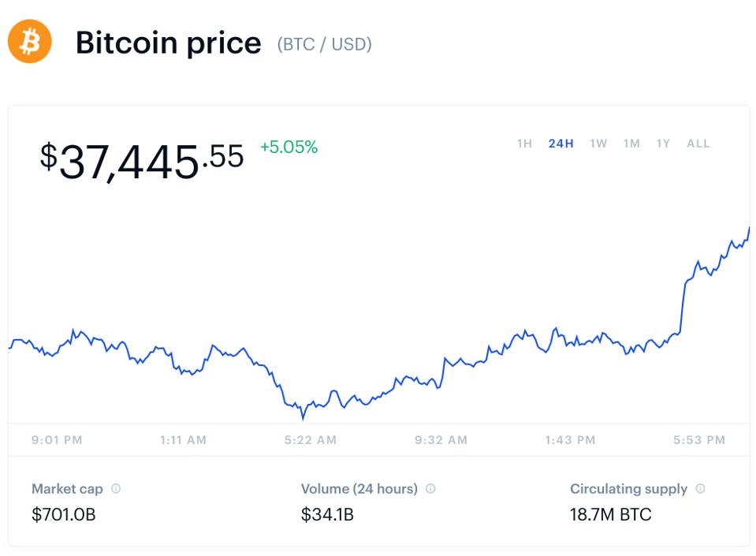This screenshot has height=556, width=756.
Task: Click the 9:01 PM axis label
Action: (x=57, y=440)
